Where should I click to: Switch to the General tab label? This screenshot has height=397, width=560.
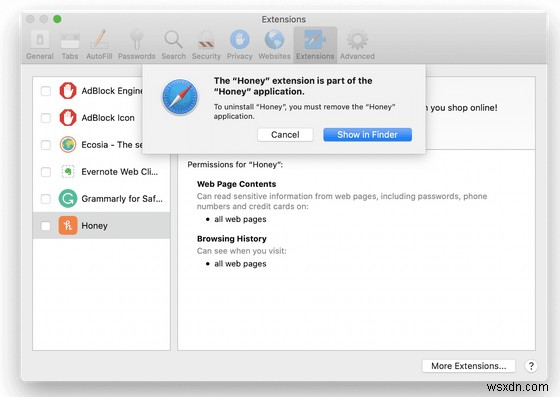click(40, 56)
